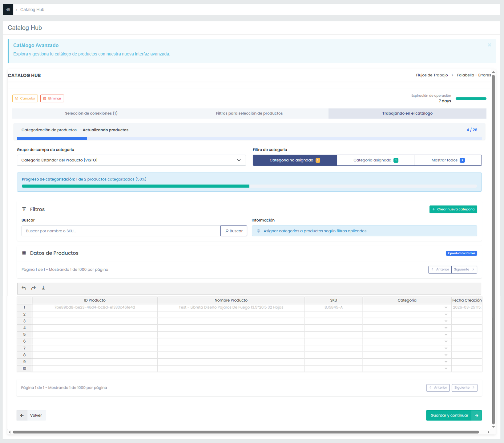The image size is (504, 443).
Task: Click the redo arrow in table toolbar
Action: pos(34,288)
